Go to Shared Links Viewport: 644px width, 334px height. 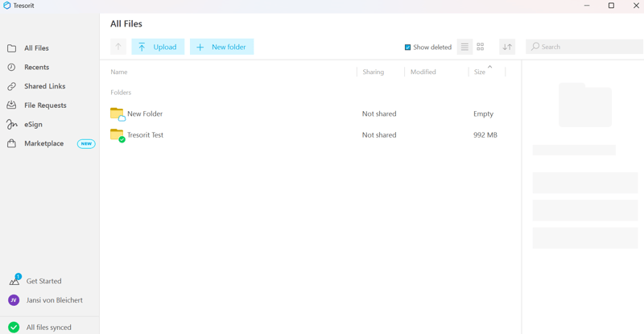pos(45,86)
